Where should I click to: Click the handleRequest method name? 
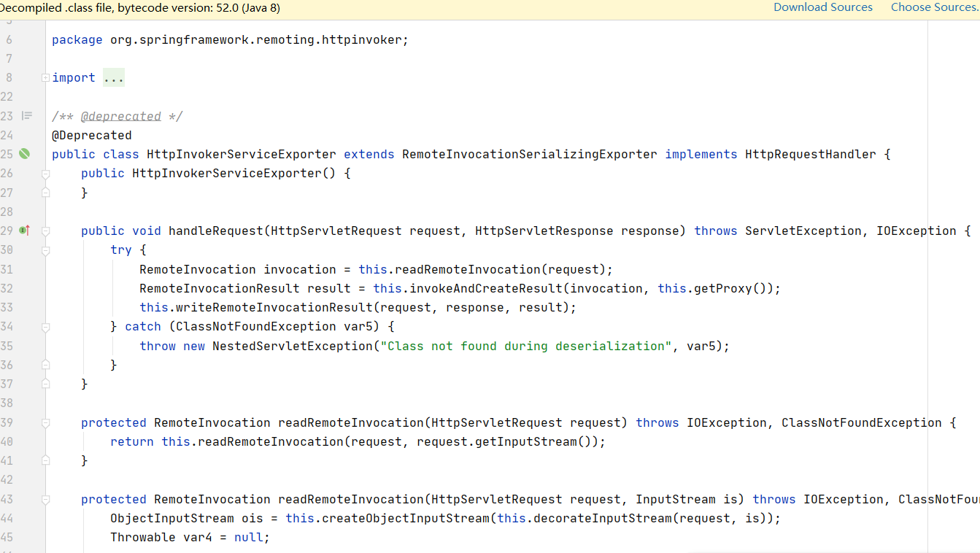point(216,231)
